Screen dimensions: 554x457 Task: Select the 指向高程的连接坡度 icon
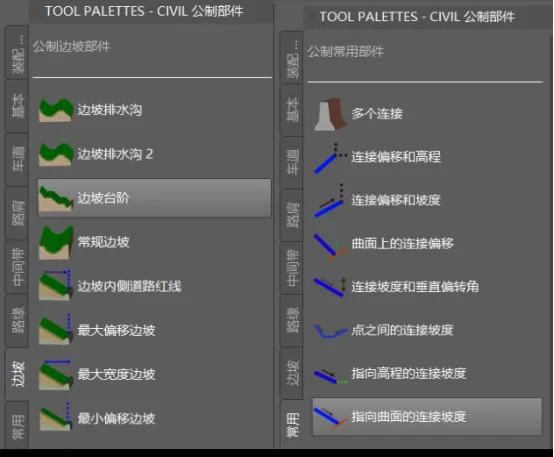tap(330, 376)
